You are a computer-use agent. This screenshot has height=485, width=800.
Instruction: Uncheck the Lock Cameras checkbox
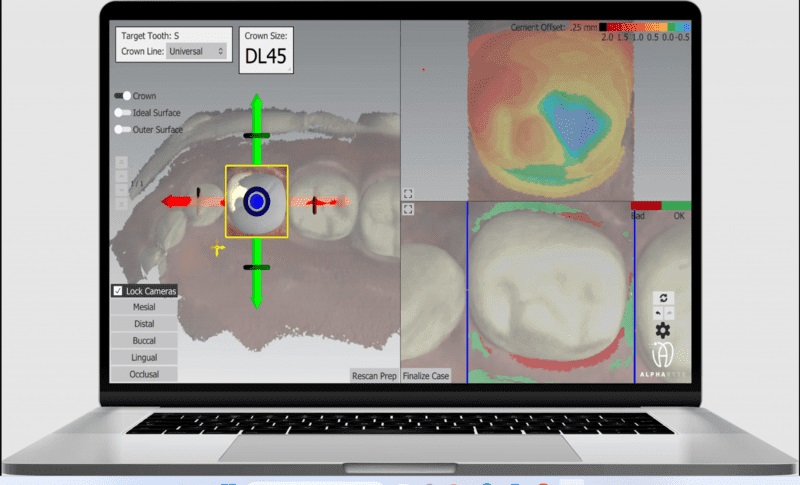tap(118, 291)
